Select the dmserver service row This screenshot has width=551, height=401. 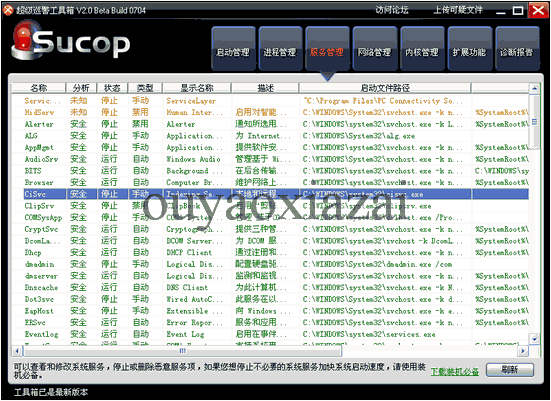pos(270,276)
